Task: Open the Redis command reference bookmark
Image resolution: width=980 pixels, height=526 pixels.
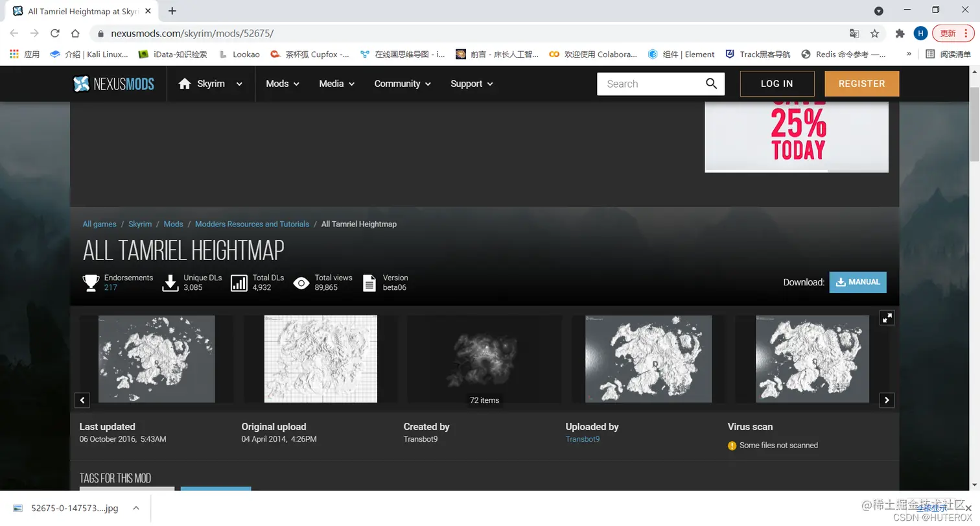Action: (844, 54)
